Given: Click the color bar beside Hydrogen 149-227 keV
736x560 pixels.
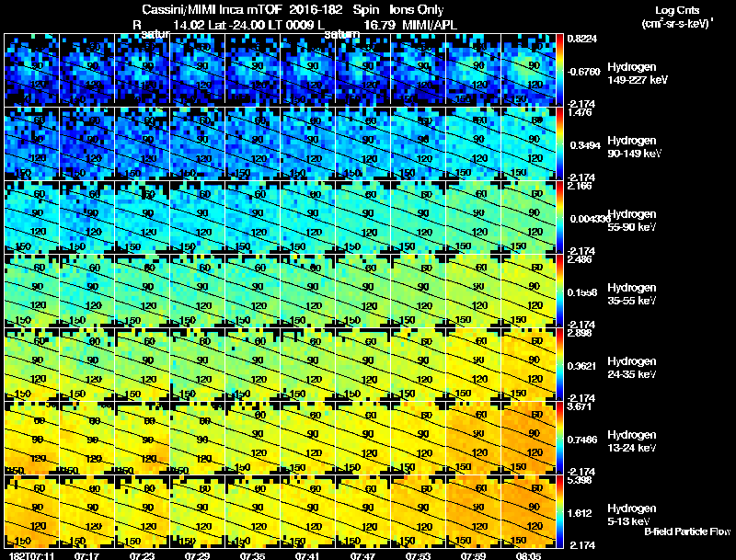Looking at the screenshot, I should pyautogui.click(x=559, y=70).
